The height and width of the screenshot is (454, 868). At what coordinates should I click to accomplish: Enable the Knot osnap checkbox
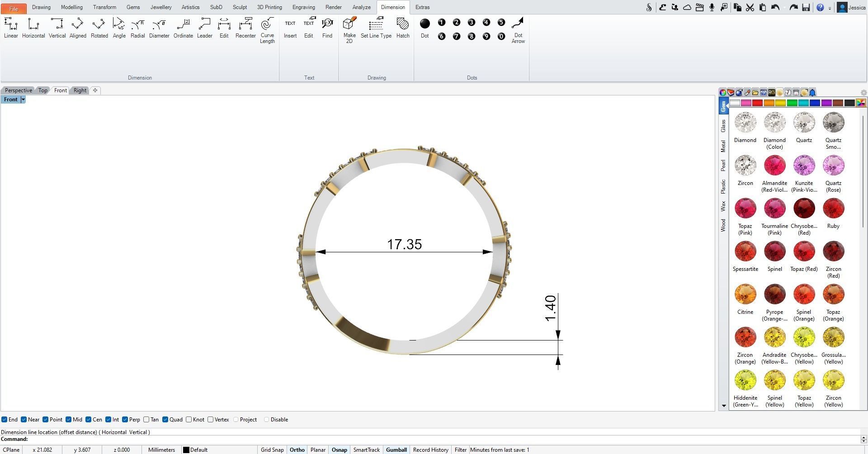point(189,420)
